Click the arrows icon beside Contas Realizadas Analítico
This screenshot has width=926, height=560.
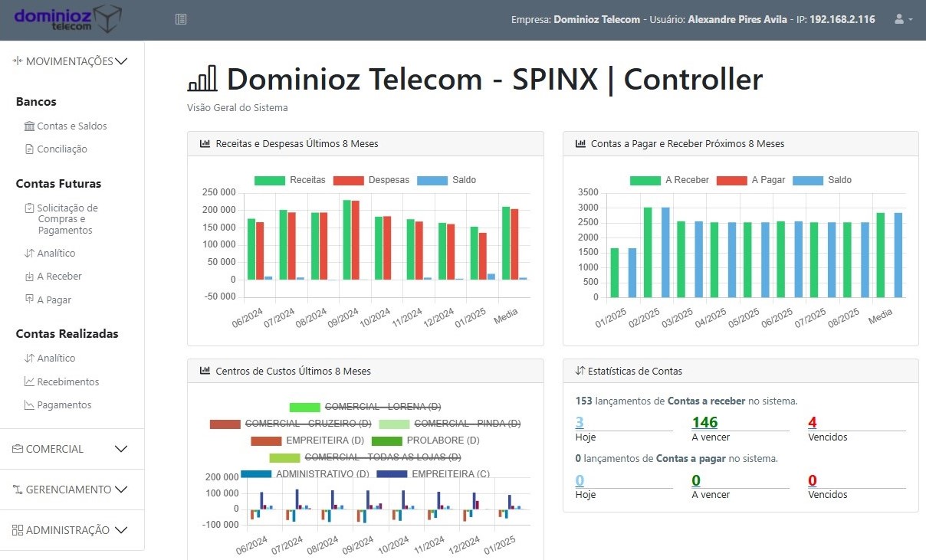pos(29,359)
